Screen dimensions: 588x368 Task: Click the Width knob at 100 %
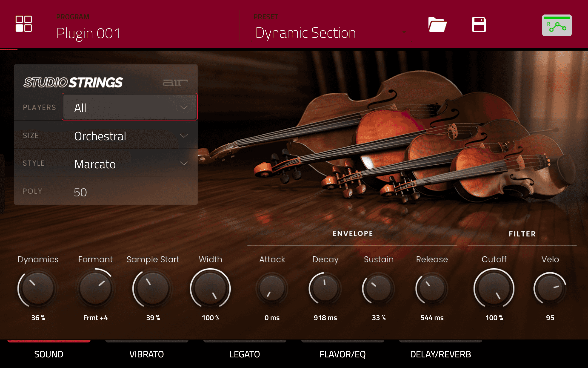(x=210, y=288)
